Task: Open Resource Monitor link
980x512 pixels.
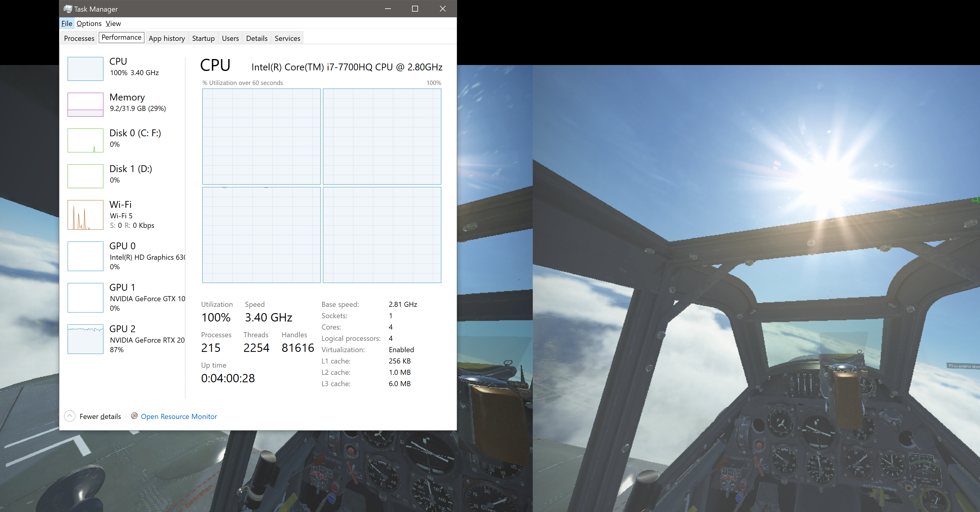Action: tap(179, 417)
